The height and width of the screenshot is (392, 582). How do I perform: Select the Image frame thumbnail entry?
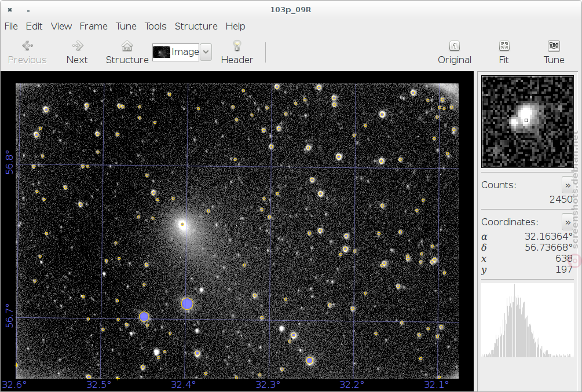coord(176,52)
